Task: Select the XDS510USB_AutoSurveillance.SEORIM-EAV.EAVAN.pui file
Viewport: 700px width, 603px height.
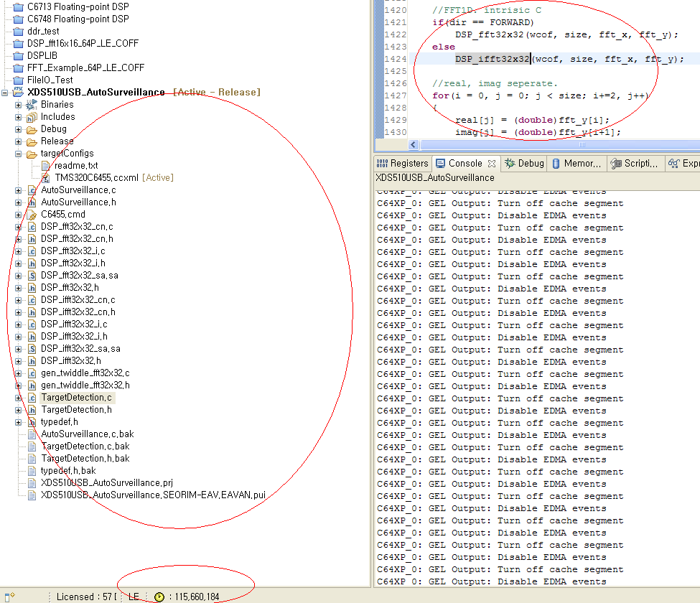Action: point(153,495)
